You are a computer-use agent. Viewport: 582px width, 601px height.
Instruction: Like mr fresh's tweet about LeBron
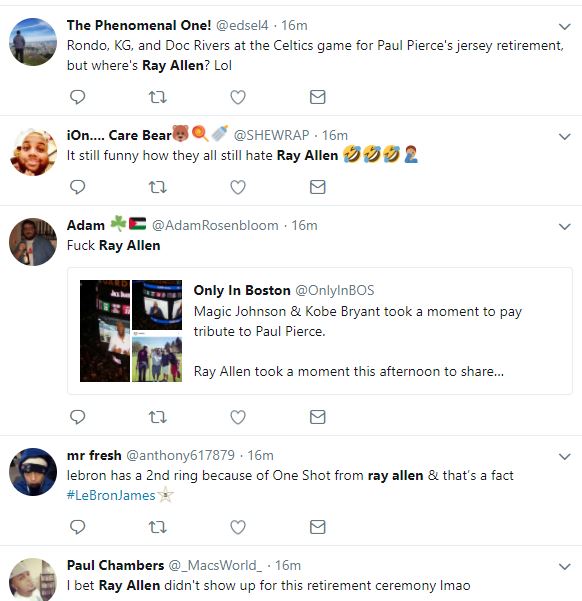pos(238,527)
